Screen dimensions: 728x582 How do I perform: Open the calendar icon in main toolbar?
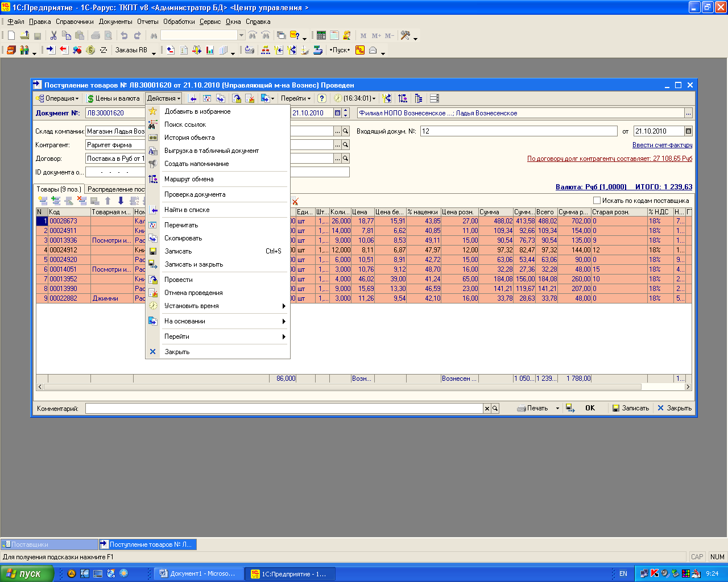334,35
